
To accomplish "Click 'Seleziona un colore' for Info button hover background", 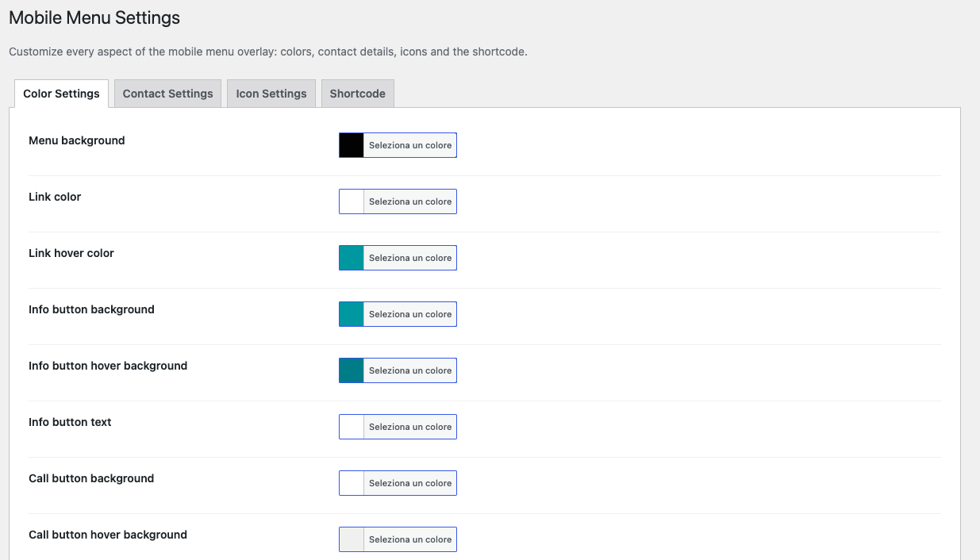I will click(410, 370).
